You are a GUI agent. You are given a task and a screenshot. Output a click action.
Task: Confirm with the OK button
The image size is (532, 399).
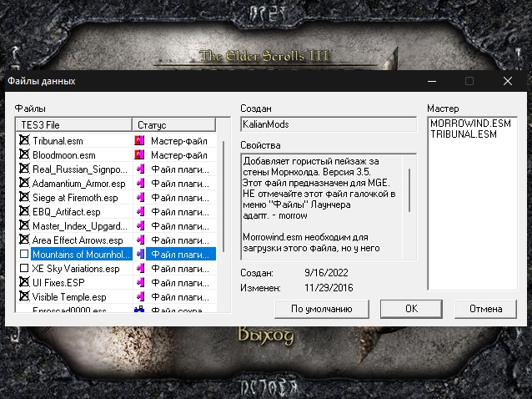point(411,309)
